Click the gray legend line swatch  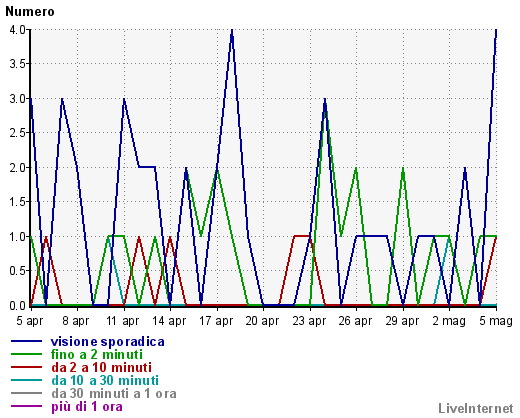point(26,393)
